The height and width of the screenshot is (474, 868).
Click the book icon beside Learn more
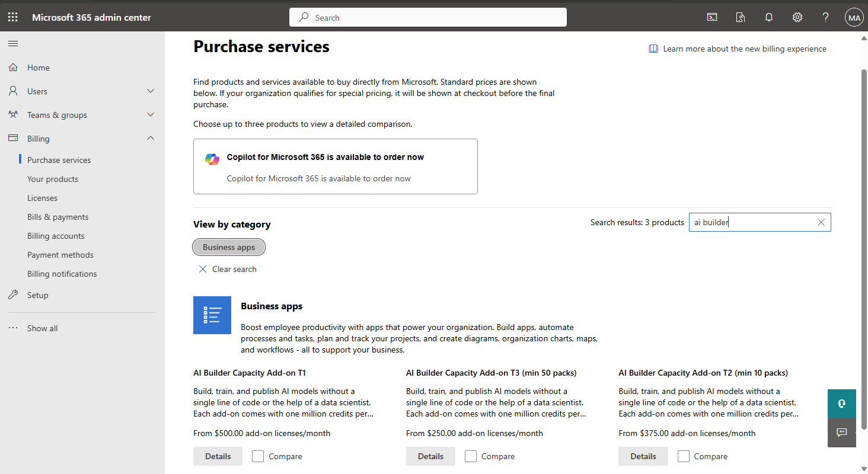653,49
